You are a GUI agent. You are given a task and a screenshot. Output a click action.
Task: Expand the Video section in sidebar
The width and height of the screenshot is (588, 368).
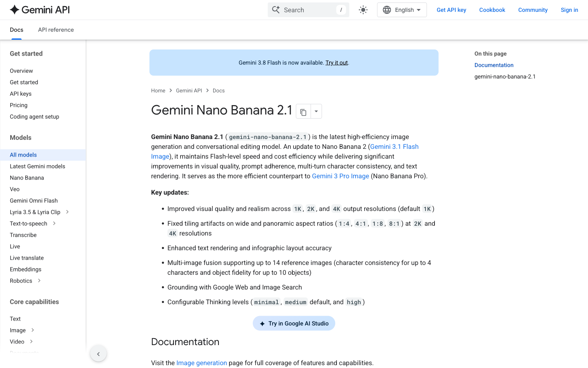(31, 341)
